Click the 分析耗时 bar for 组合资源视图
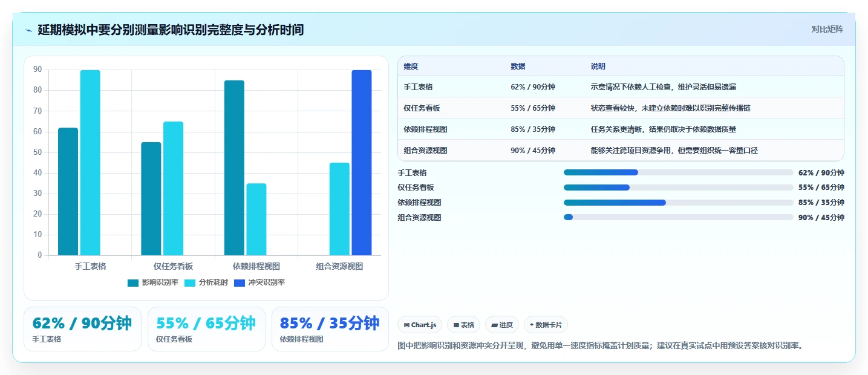 coord(339,209)
